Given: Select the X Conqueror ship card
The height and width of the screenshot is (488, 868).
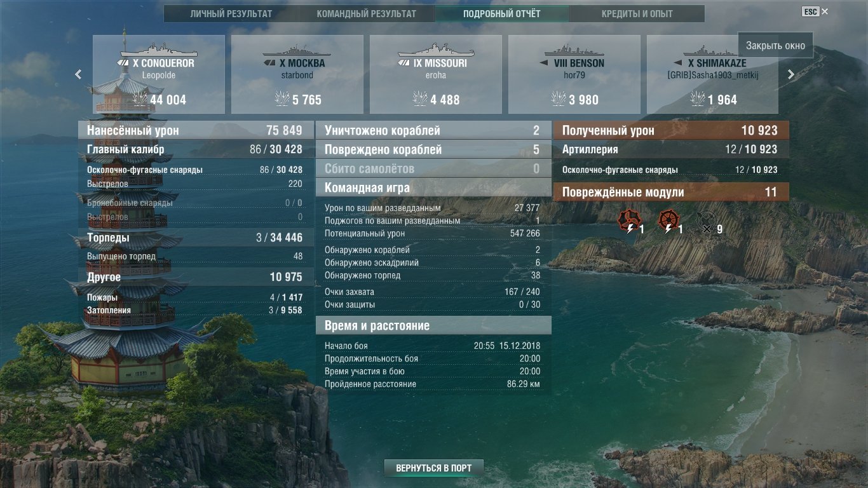Looking at the screenshot, I should [159, 74].
